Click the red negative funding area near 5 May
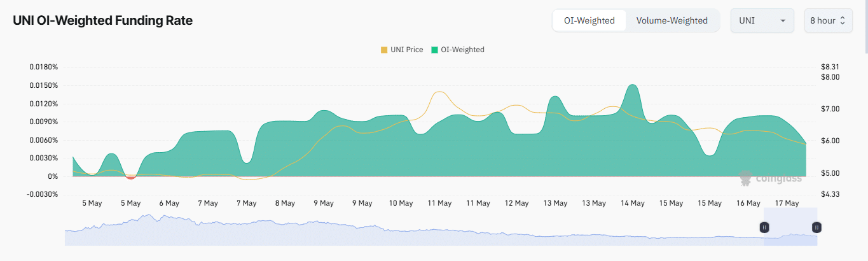Screen dimensions: 868x261 (x=130, y=177)
